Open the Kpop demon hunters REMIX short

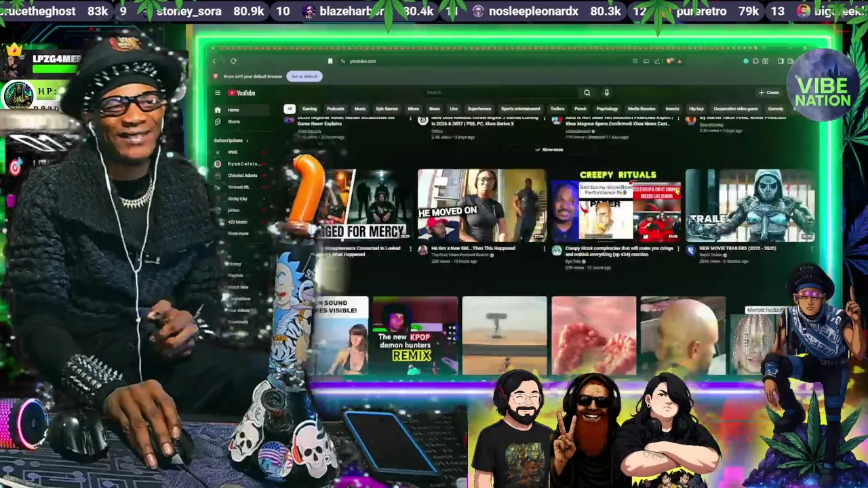coord(415,335)
